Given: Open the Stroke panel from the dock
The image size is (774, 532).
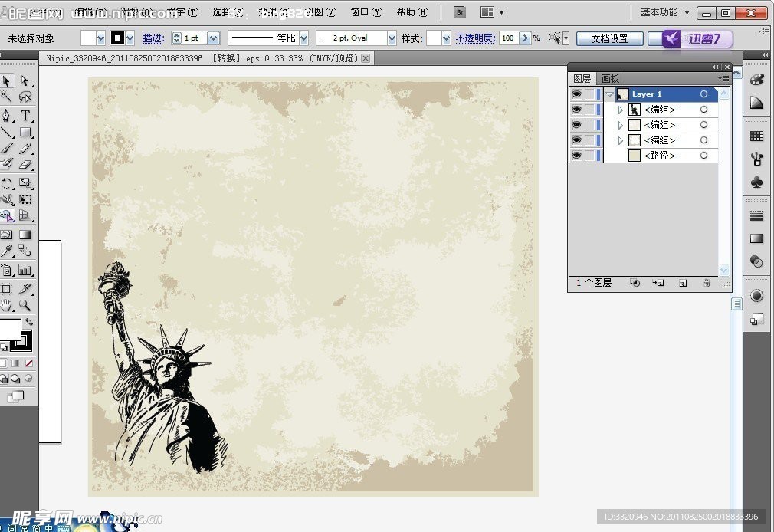Looking at the screenshot, I should tap(756, 216).
